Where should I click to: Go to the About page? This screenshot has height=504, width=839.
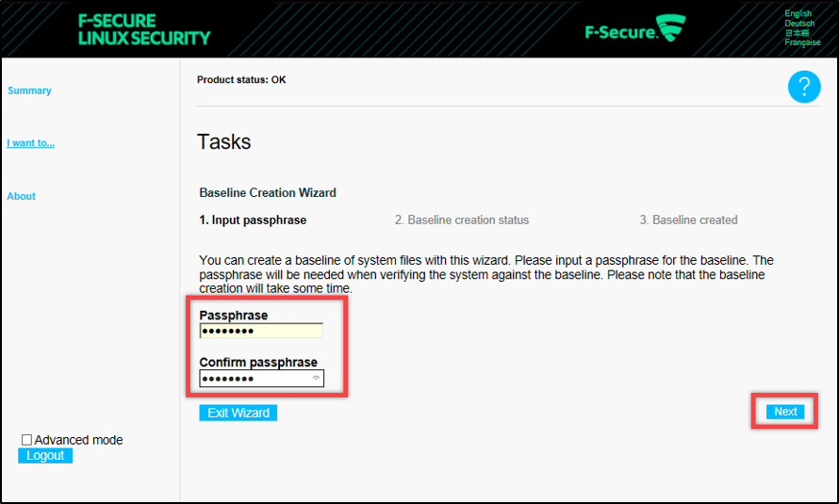pos(21,196)
